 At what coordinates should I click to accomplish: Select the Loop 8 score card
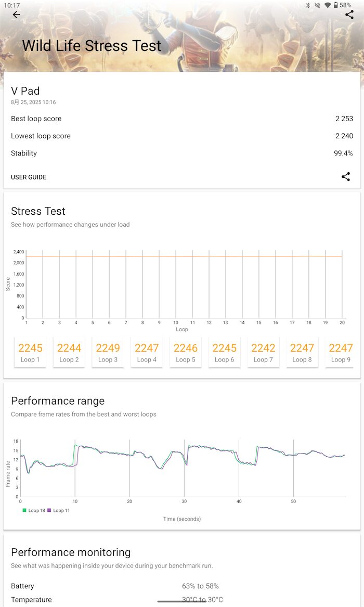point(302,352)
